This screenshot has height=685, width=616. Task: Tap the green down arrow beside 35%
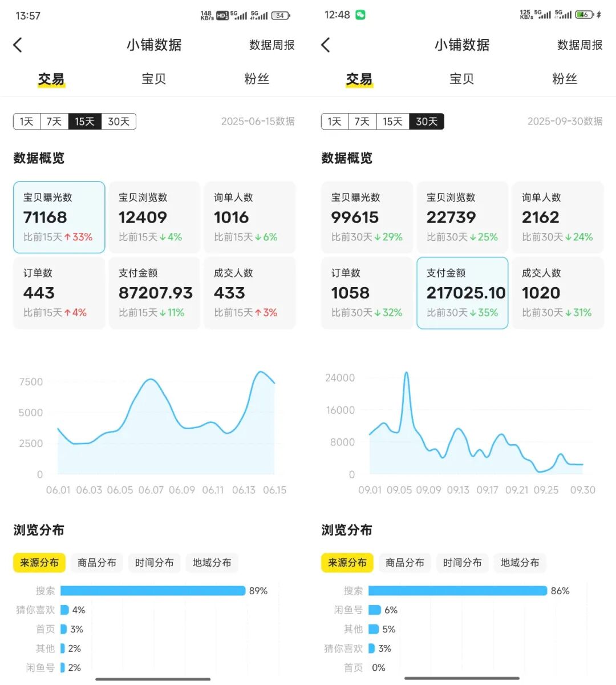(x=473, y=313)
